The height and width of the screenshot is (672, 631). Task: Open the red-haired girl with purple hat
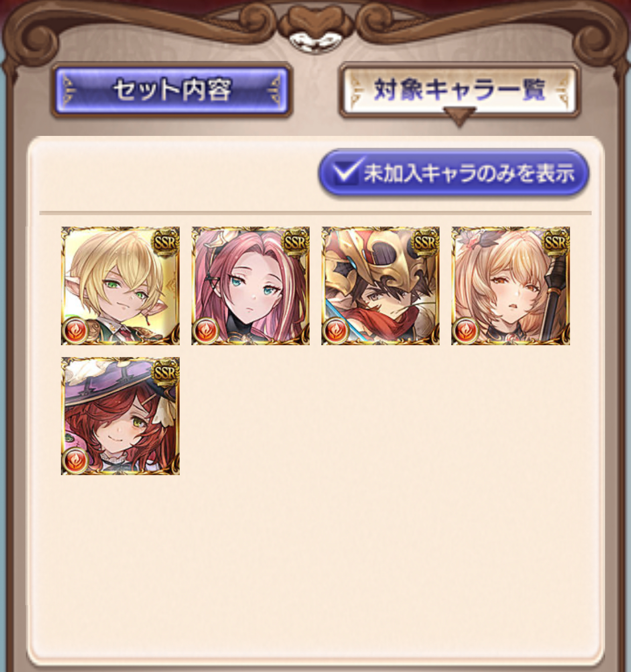click(x=120, y=416)
